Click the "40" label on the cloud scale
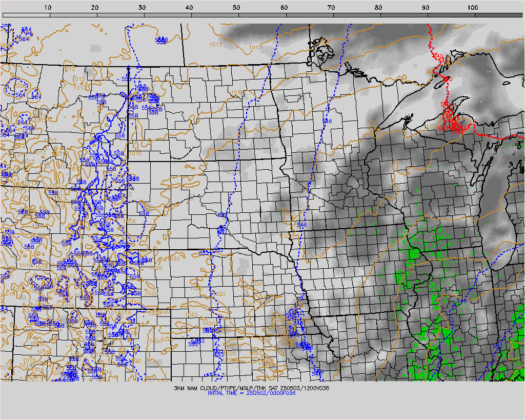 [190, 8]
